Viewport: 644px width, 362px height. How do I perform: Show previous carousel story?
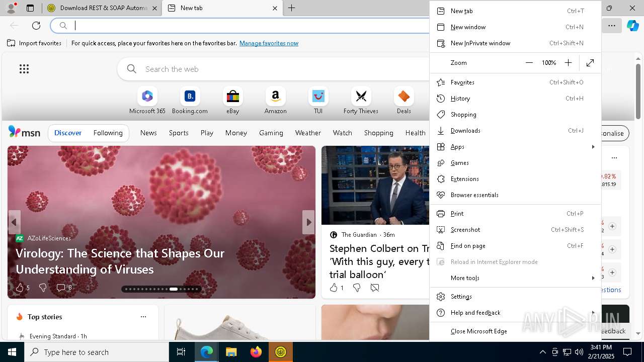pyautogui.click(x=14, y=222)
